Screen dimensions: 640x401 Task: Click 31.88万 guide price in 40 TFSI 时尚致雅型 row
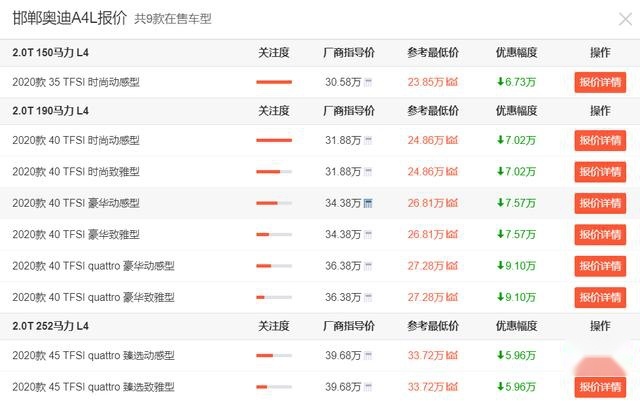343,172
